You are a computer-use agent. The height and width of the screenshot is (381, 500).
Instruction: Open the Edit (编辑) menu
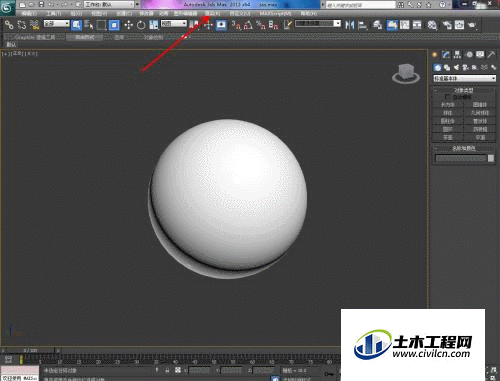pyautogui.click(x=28, y=14)
